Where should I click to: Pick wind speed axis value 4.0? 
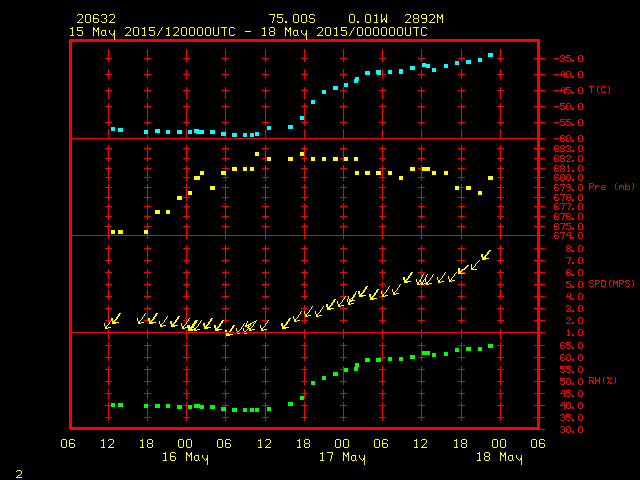(575, 297)
